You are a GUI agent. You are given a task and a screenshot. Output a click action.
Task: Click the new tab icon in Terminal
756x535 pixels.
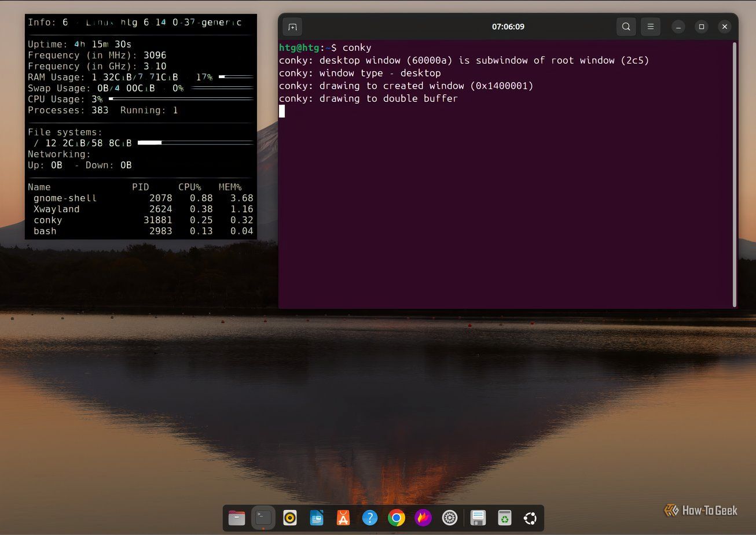(292, 27)
